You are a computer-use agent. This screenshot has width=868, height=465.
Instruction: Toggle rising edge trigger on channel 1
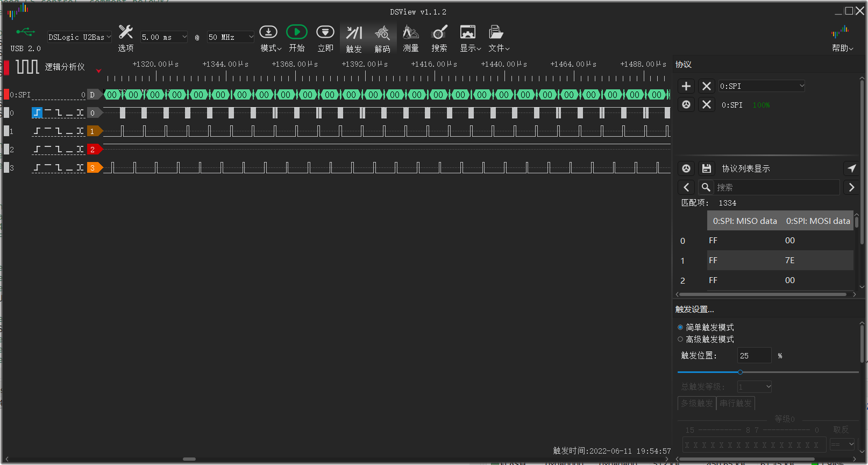click(37, 131)
